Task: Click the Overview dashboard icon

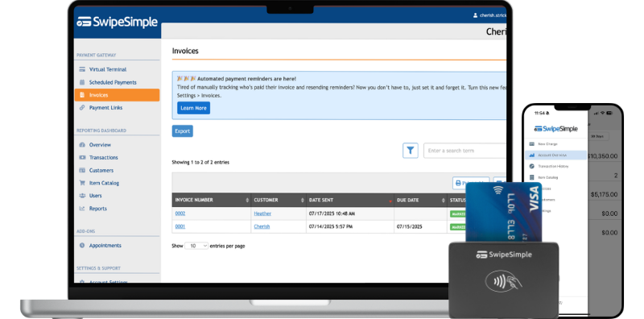Action: (82, 145)
